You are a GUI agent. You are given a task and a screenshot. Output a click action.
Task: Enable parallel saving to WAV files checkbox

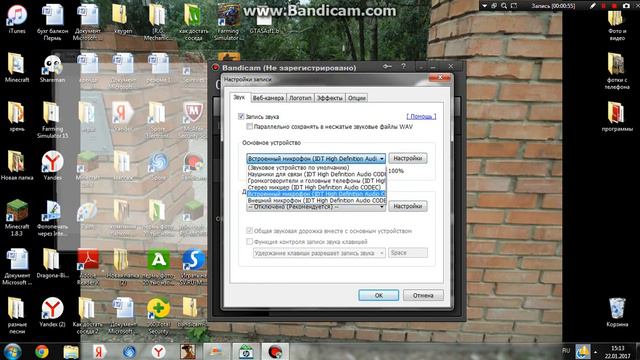pyautogui.click(x=249, y=127)
